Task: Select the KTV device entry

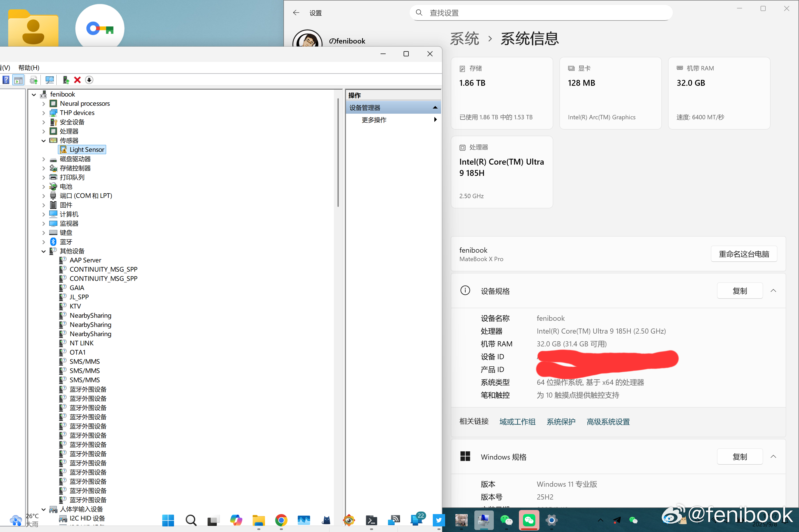Action: pos(75,306)
